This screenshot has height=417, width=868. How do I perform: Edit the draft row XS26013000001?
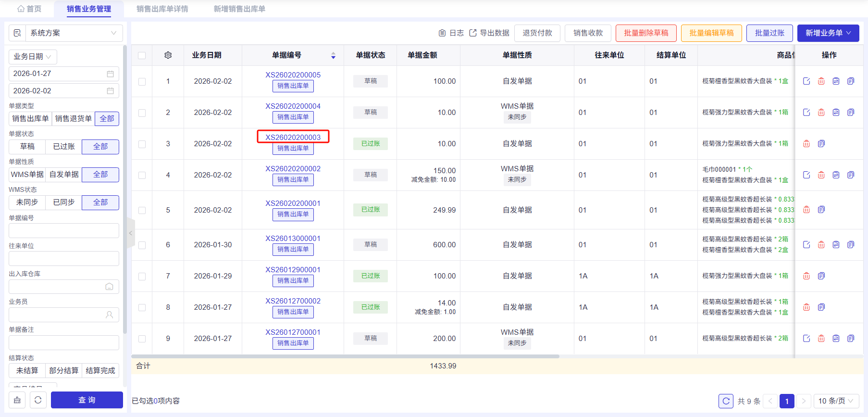pyautogui.click(x=806, y=245)
